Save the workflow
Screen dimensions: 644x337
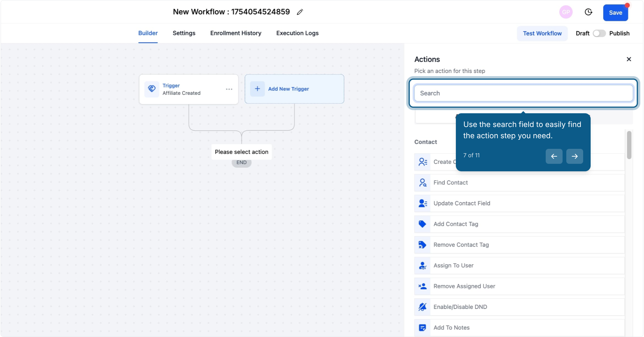[615, 13]
